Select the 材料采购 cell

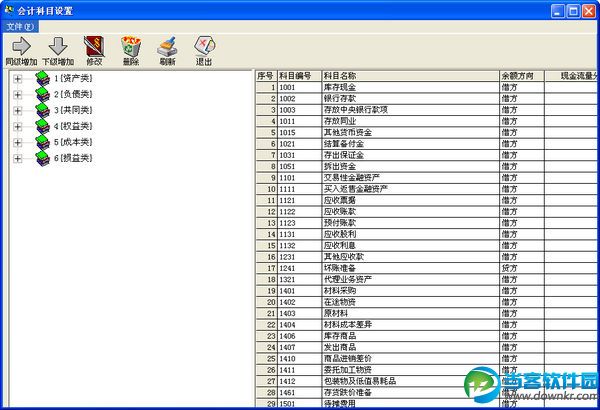click(411, 291)
